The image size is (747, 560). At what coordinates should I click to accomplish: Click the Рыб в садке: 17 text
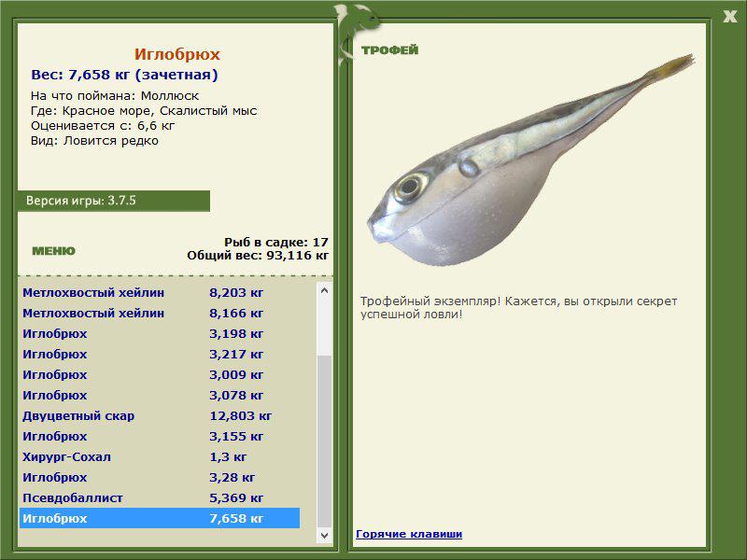click(276, 242)
